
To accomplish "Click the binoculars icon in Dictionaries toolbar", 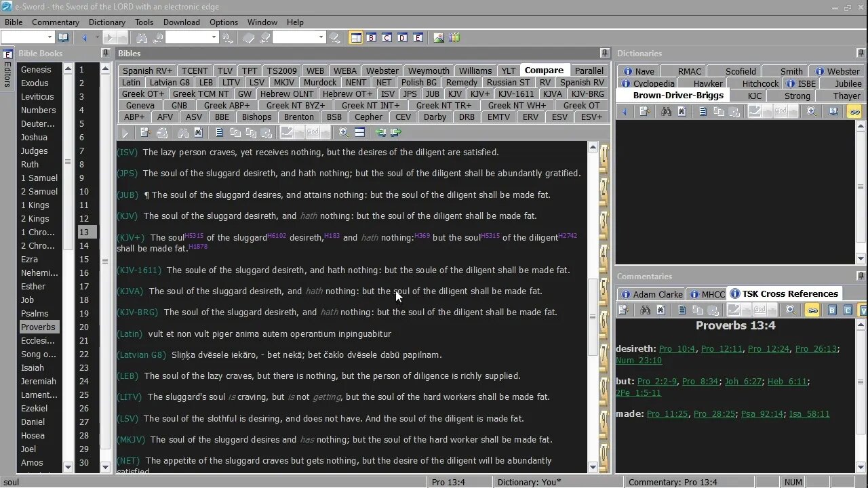I will click(666, 112).
